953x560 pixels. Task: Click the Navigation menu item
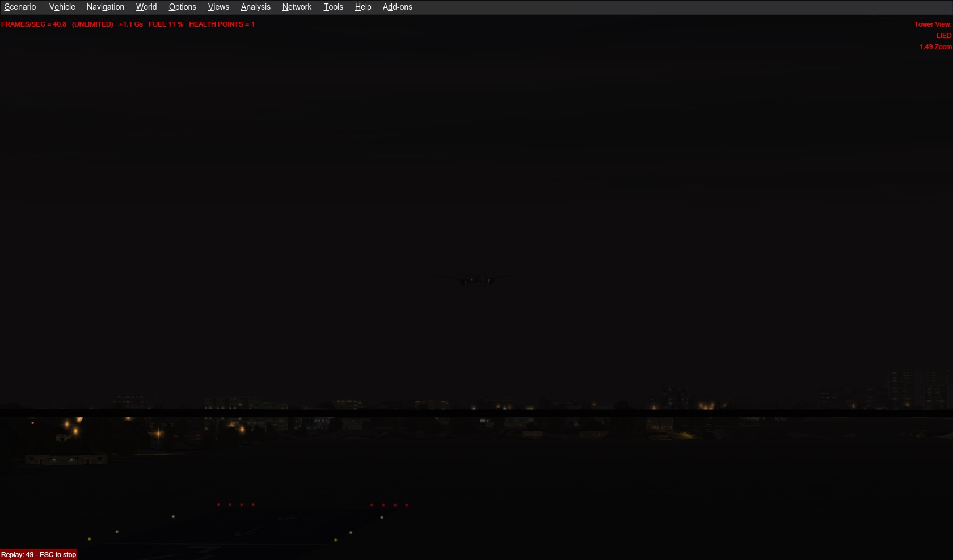click(105, 7)
